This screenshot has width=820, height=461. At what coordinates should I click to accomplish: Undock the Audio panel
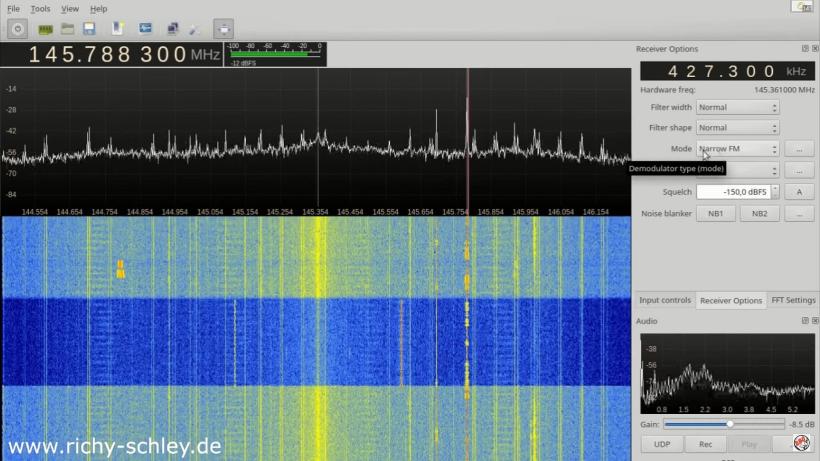pos(805,320)
